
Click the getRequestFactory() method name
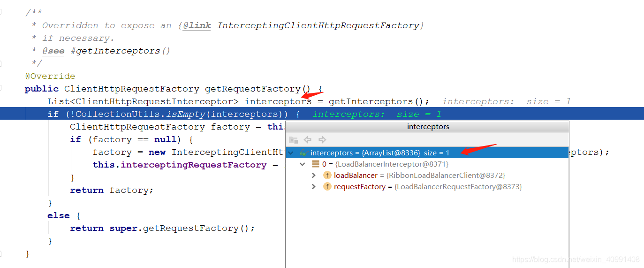[258, 89]
